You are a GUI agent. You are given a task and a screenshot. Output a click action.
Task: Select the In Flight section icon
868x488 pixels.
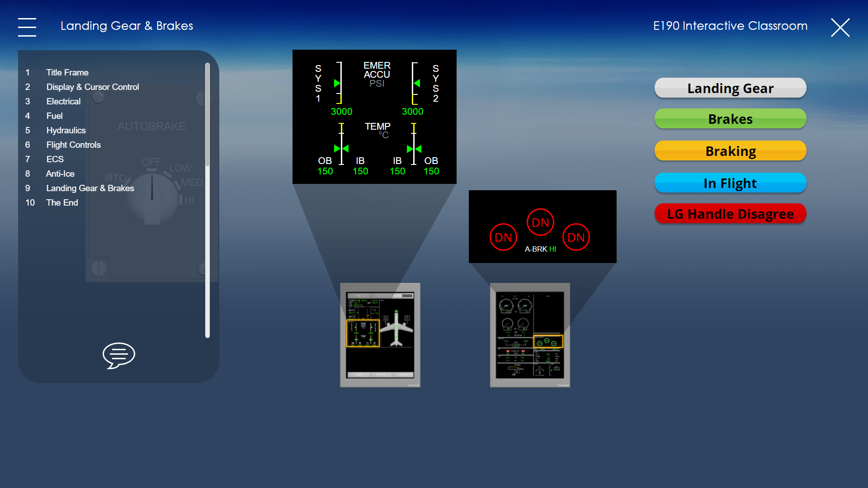(x=730, y=182)
